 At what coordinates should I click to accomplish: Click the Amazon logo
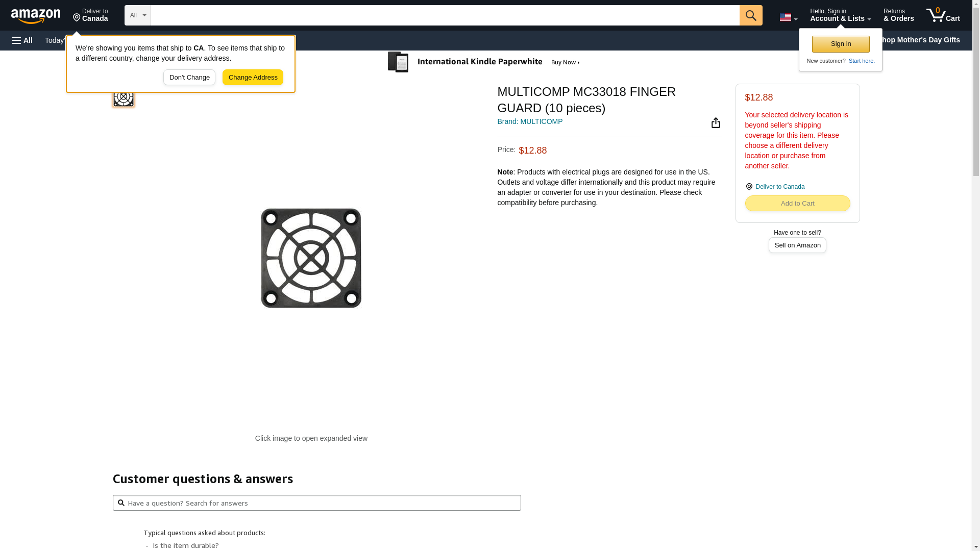(x=36, y=16)
